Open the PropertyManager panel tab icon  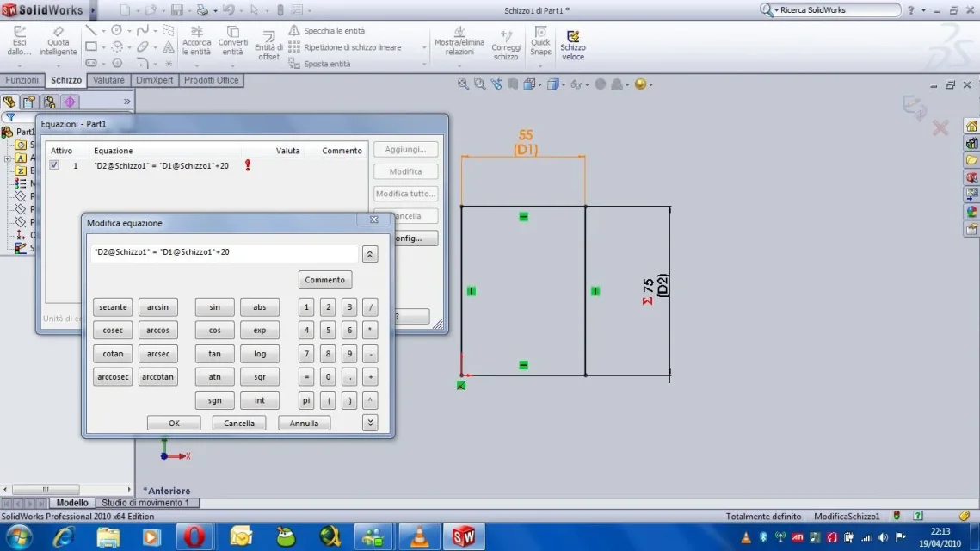[x=29, y=102]
